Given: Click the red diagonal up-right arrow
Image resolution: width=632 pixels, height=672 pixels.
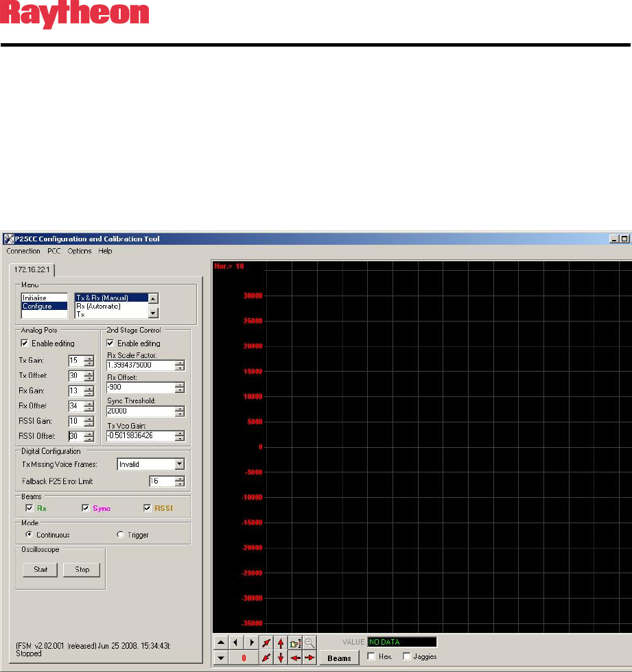Looking at the screenshot, I should pos(266,643).
